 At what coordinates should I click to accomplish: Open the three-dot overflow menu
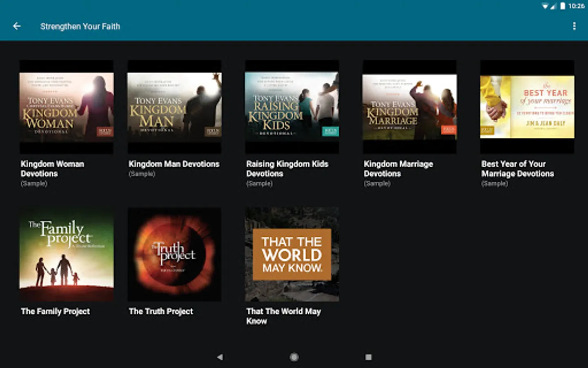[x=574, y=26]
